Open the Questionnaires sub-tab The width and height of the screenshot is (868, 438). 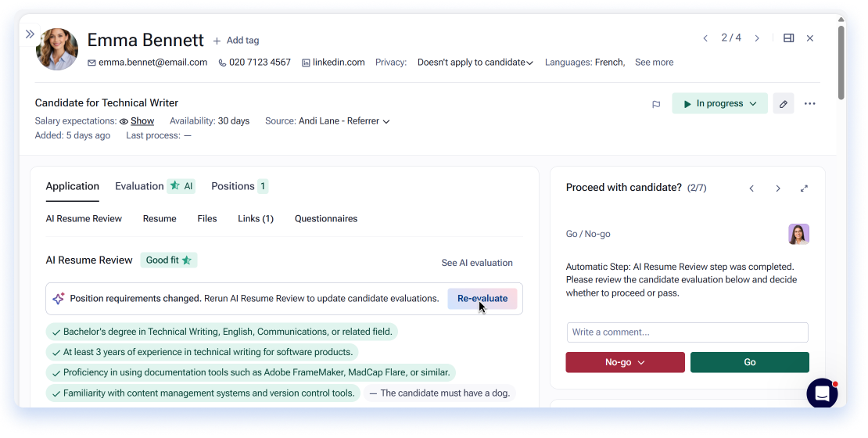(x=326, y=219)
